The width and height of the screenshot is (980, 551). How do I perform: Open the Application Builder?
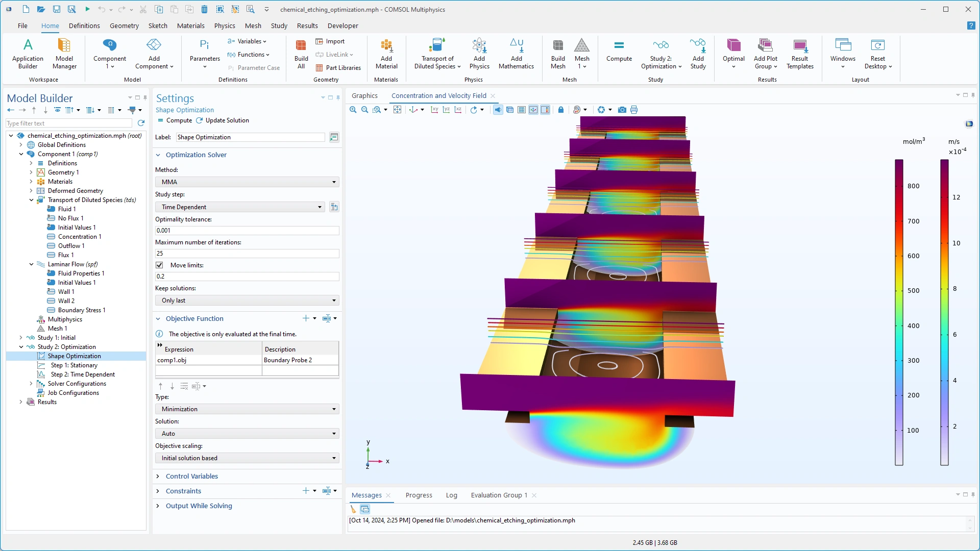tap(28, 54)
